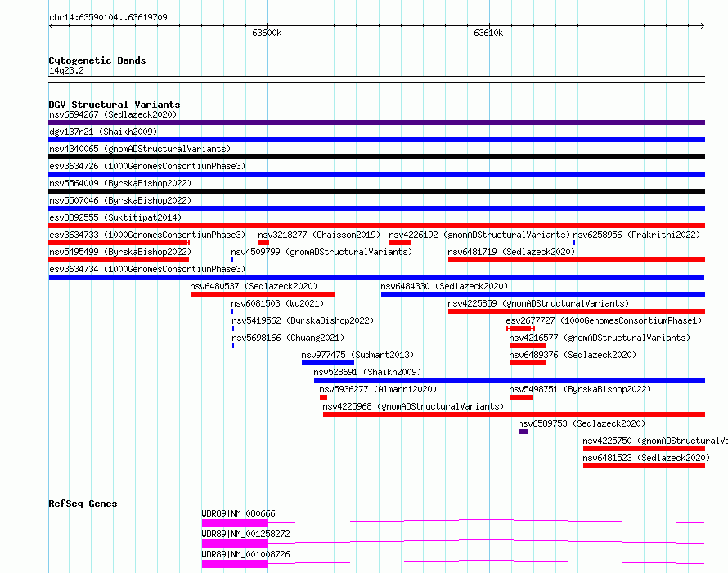The image size is (728, 573).
Task: Click esv2677727 (1000GenomesConsortiumPhase1) label
Action: [604, 320]
